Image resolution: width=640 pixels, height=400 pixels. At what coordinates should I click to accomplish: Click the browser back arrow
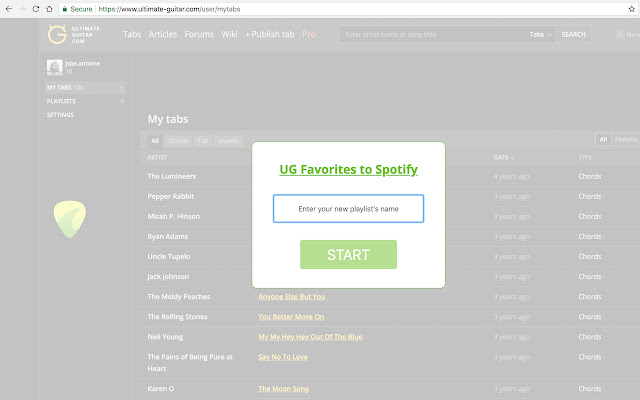pyautogui.click(x=9, y=9)
